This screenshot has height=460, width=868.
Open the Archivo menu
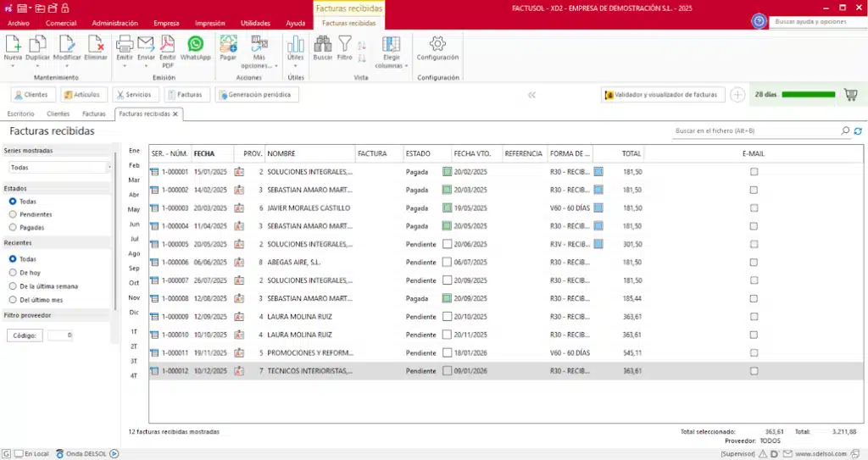pos(19,23)
